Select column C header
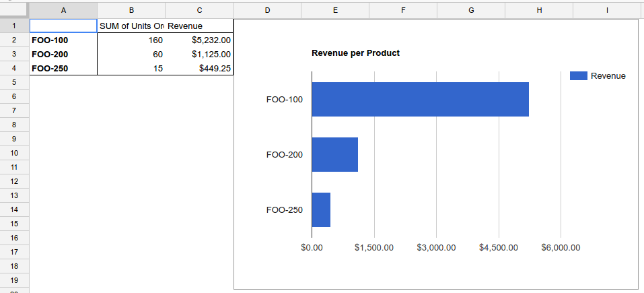 coord(199,9)
